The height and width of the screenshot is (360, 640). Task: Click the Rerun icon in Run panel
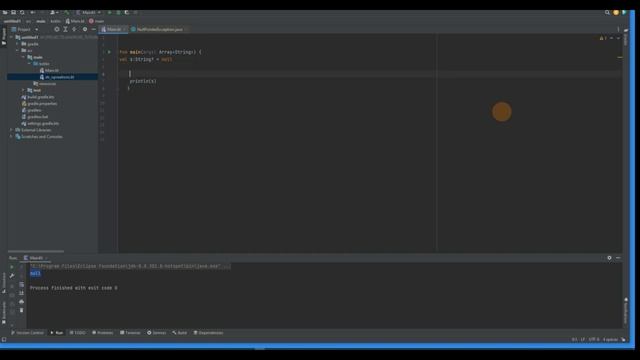[x=12, y=267]
